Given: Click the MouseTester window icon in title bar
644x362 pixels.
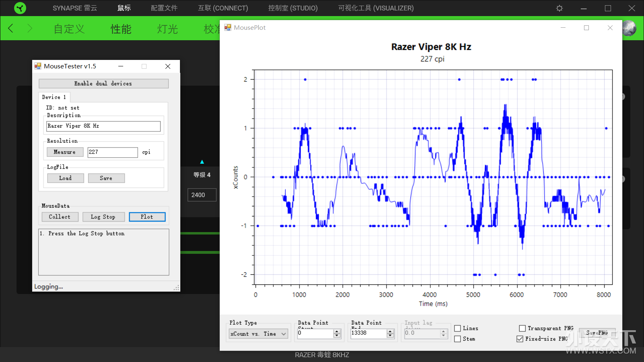Looking at the screenshot, I should coord(38,66).
